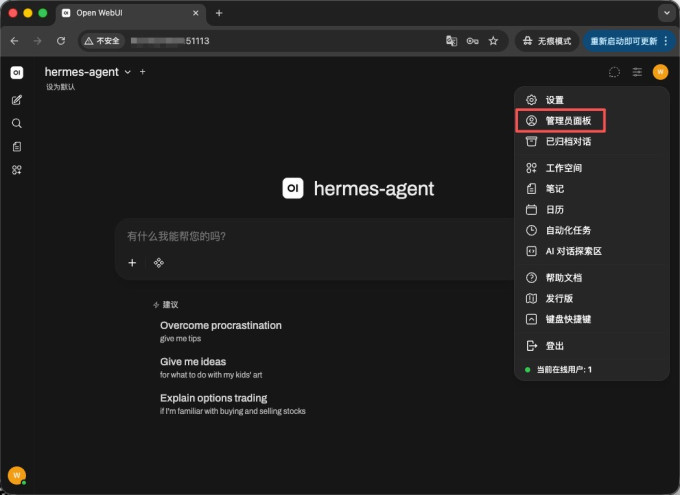This screenshot has height=495, width=680.
Task: Click the Open WebUI browser tab
Action: 129,13
